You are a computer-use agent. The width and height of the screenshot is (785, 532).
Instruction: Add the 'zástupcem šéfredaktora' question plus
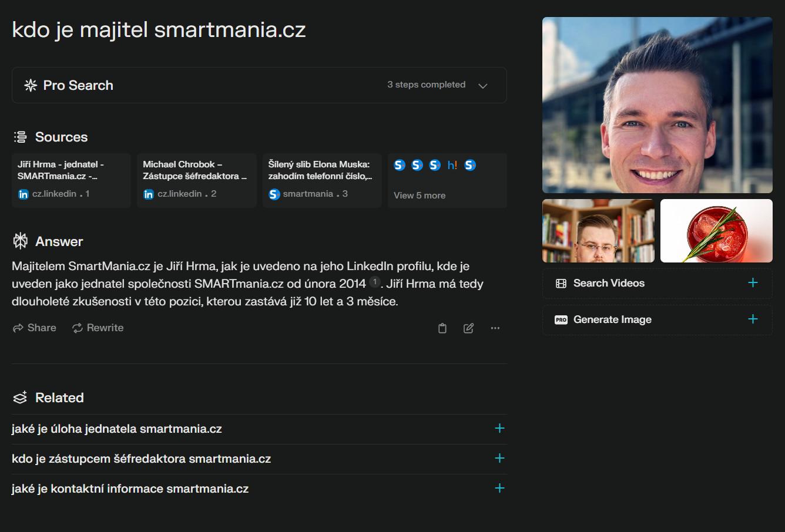[499, 459]
